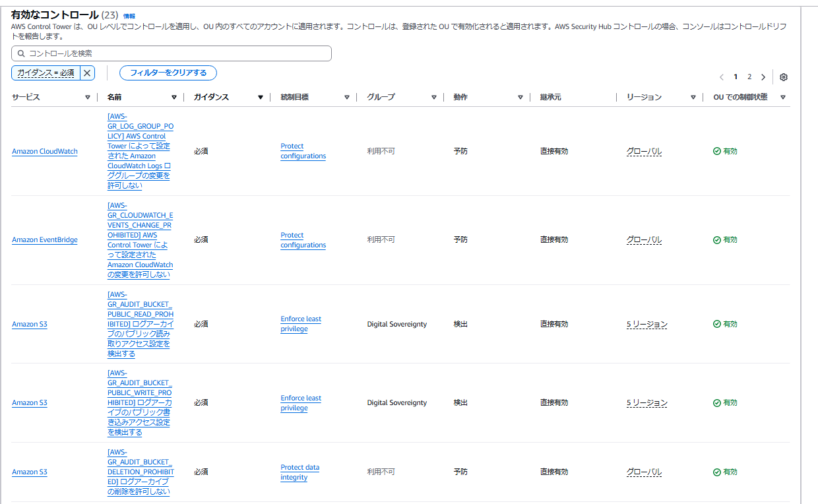
Task: Sort by ガイダンス column arrow
Action: (261, 97)
